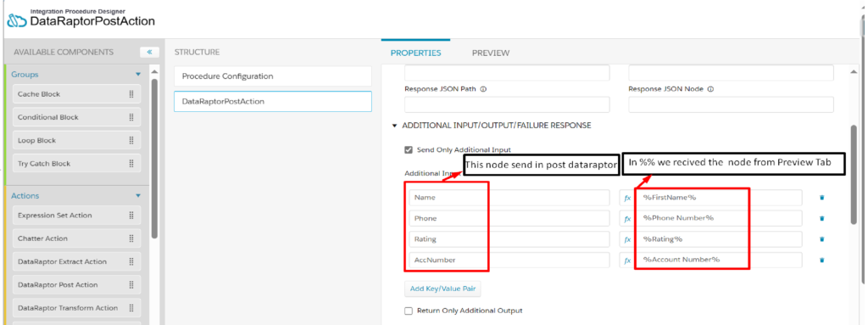Open formula editor for Rating row
The image size is (868, 325).
(x=627, y=239)
